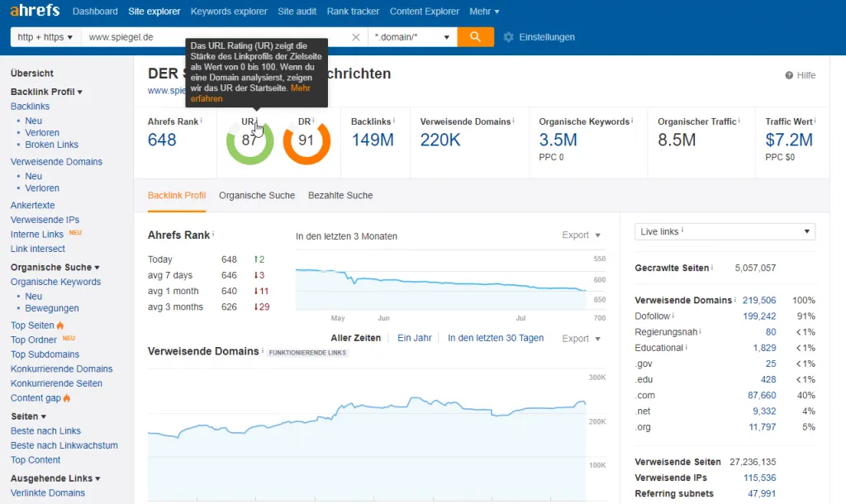This screenshot has width=846, height=504.
Task: Clear the URL field with X icon
Action: (355, 37)
